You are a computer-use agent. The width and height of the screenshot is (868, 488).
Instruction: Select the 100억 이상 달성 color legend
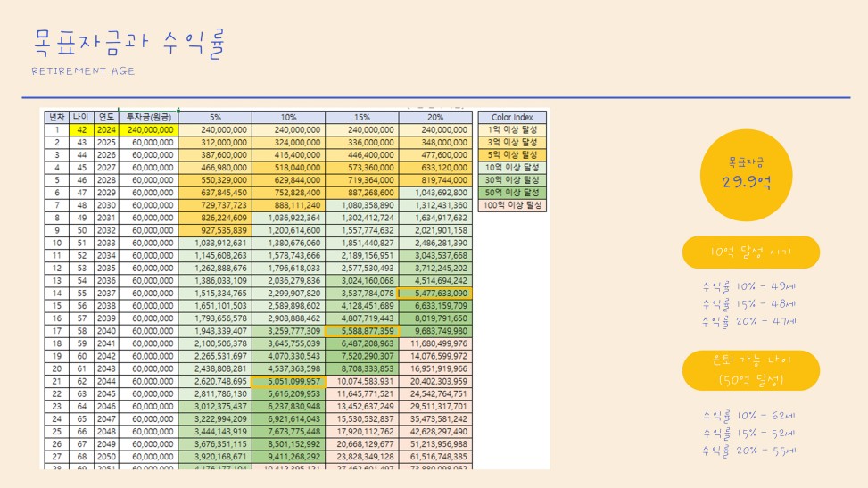[512, 205]
